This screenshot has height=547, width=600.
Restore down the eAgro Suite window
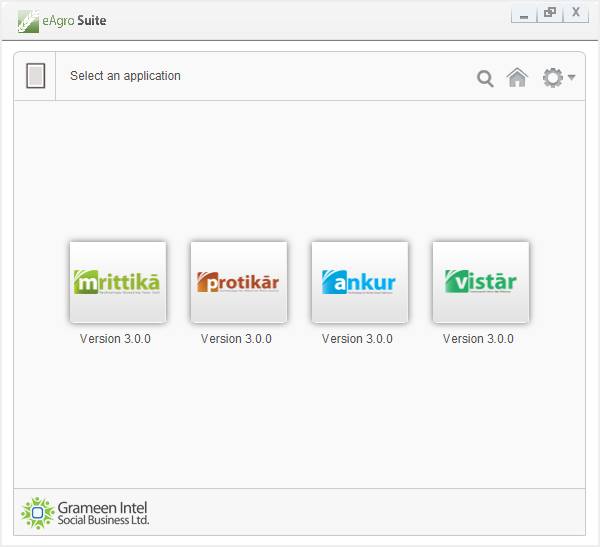[550, 14]
